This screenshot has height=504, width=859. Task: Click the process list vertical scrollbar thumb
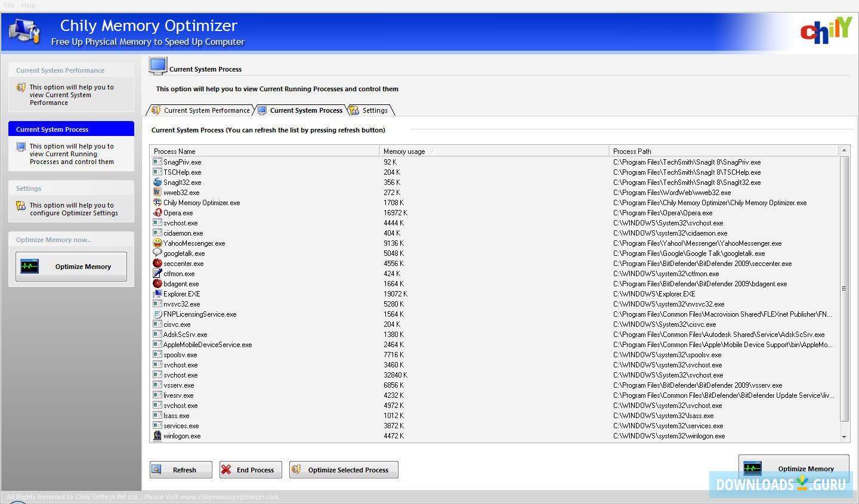[844, 289]
